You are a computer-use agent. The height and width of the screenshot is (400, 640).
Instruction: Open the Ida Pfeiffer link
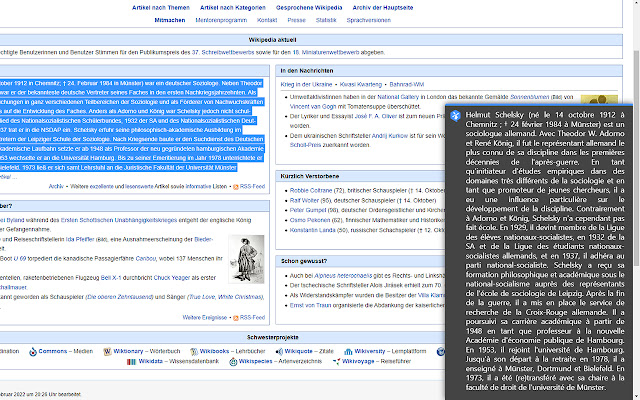(80, 239)
